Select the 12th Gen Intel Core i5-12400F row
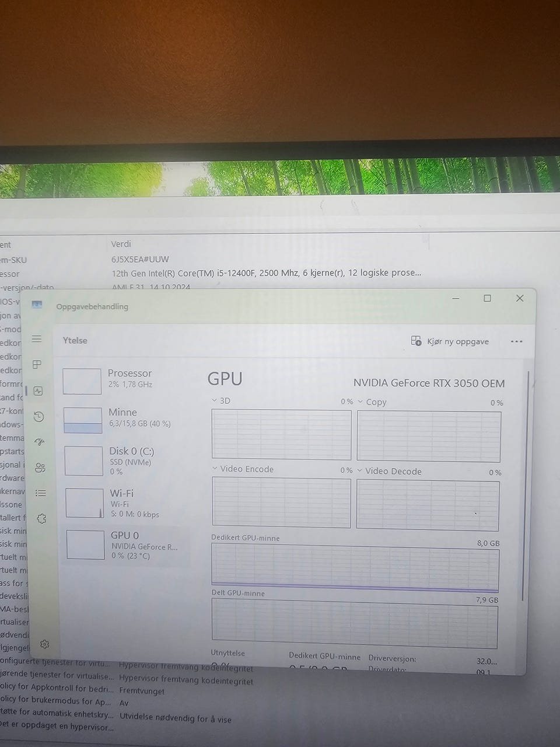Image resolution: width=560 pixels, height=747 pixels. pyautogui.click(x=266, y=273)
